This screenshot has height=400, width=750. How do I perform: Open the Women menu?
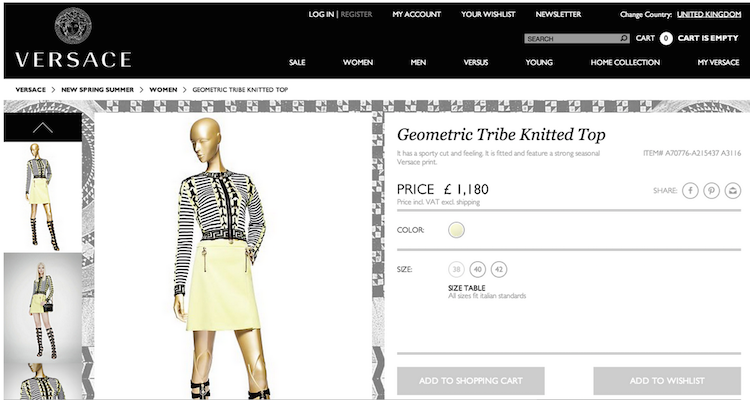(358, 62)
